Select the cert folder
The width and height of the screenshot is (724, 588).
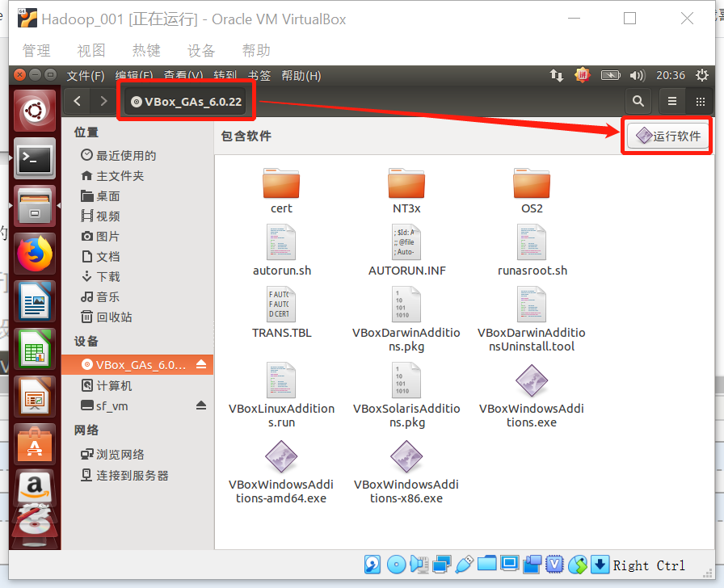281,190
